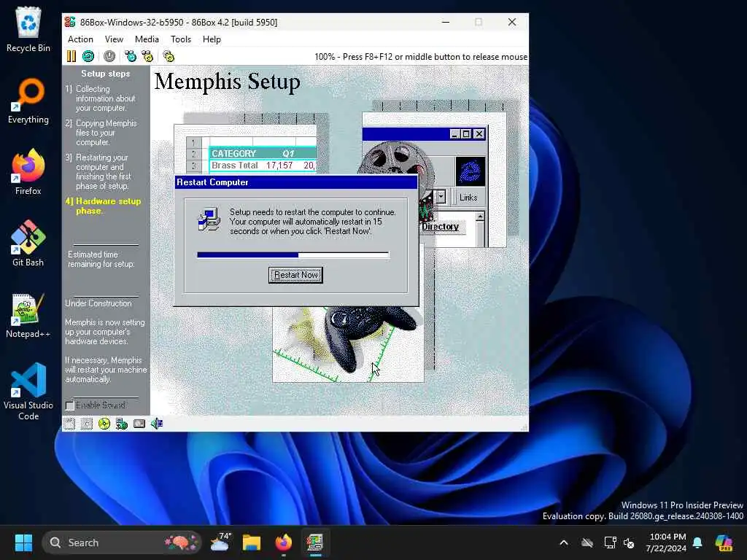747x560 pixels.
Task: Open Firefox from taskbar
Action: coord(284,542)
